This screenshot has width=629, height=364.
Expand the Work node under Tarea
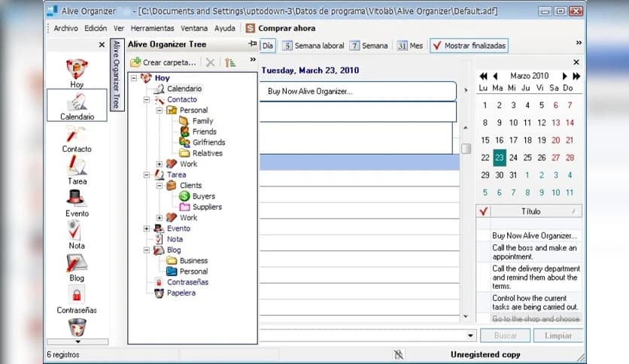coord(160,217)
